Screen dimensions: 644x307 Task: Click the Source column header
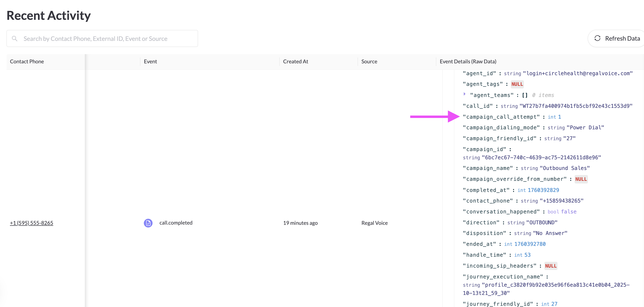click(x=369, y=61)
